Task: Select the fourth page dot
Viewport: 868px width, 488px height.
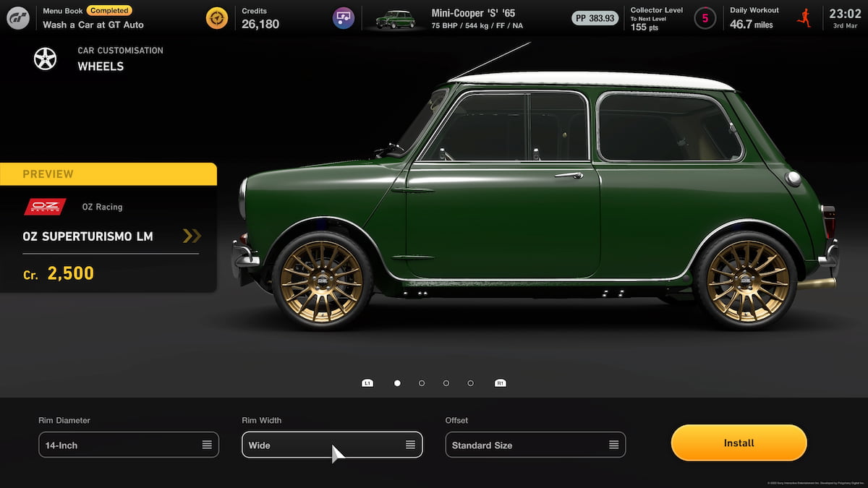Action: [471, 383]
